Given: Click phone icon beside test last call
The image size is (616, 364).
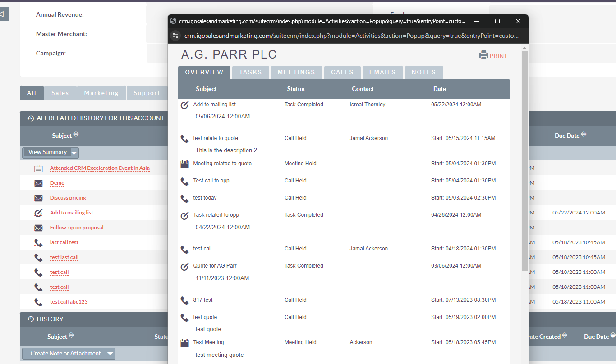Looking at the screenshot, I should (x=38, y=258).
